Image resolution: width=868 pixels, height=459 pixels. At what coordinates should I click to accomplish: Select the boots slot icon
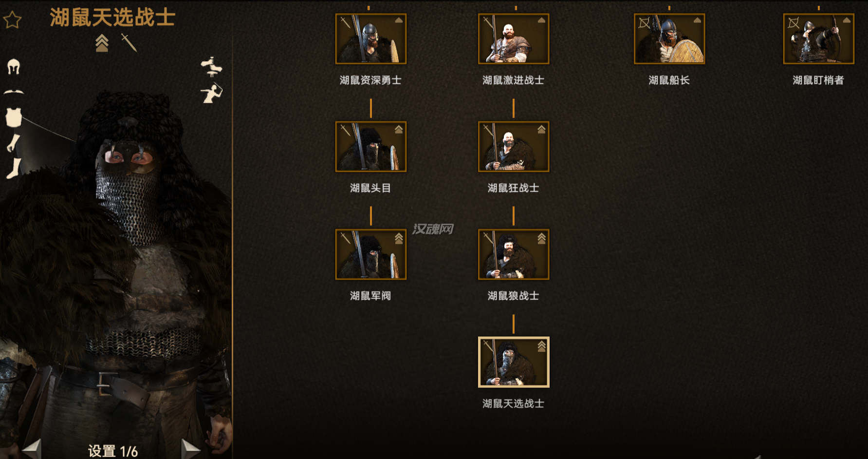14,168
